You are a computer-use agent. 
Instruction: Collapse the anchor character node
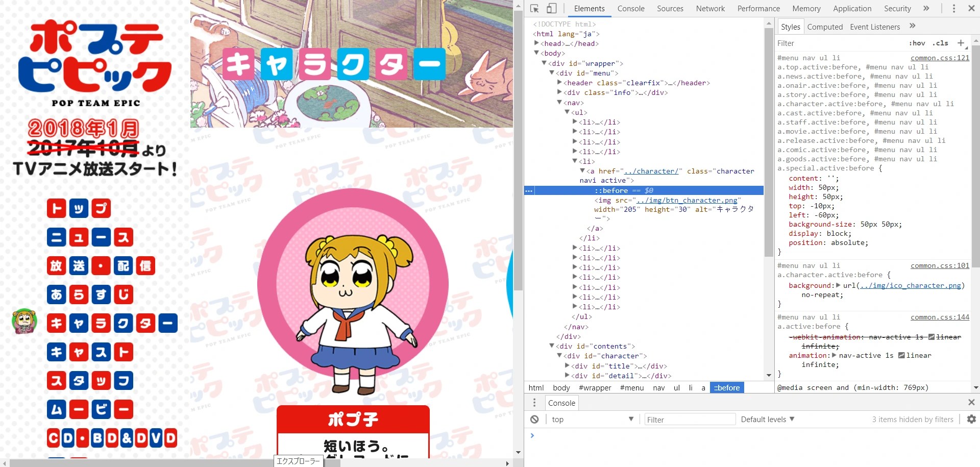(x=582, y=171)
